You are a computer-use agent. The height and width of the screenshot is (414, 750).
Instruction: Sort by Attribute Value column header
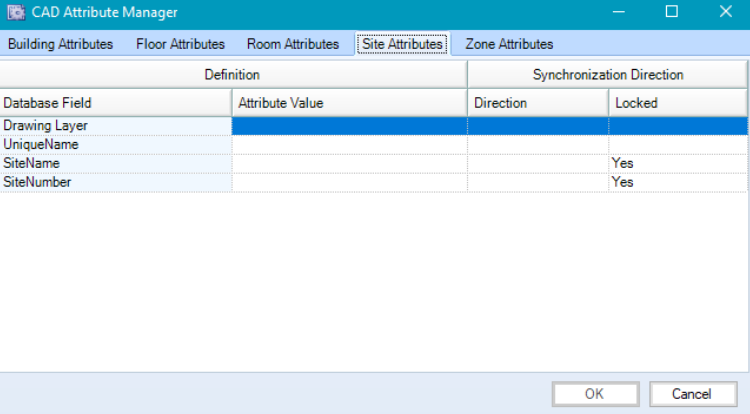tap(349, 102)
